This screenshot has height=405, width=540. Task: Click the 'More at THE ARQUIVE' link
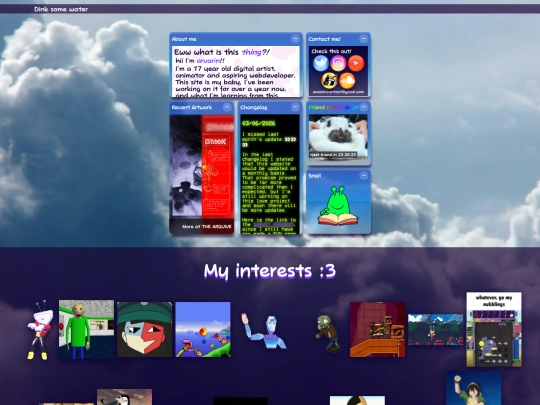tap(207, 227)
